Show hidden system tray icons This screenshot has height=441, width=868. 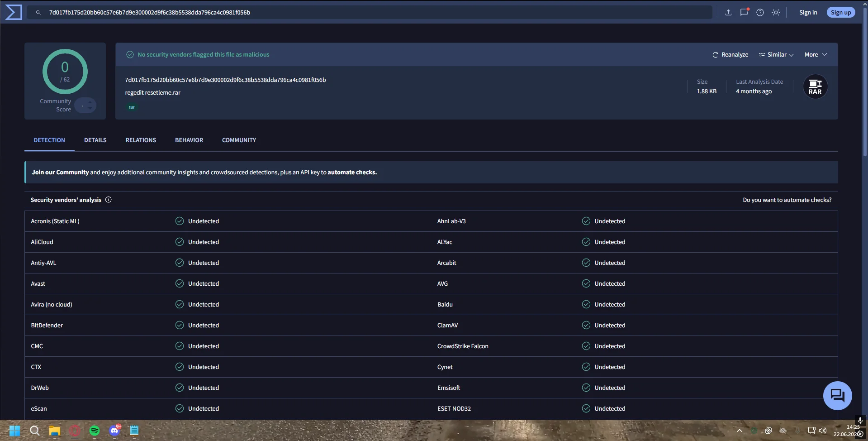(x=739, y=431)
